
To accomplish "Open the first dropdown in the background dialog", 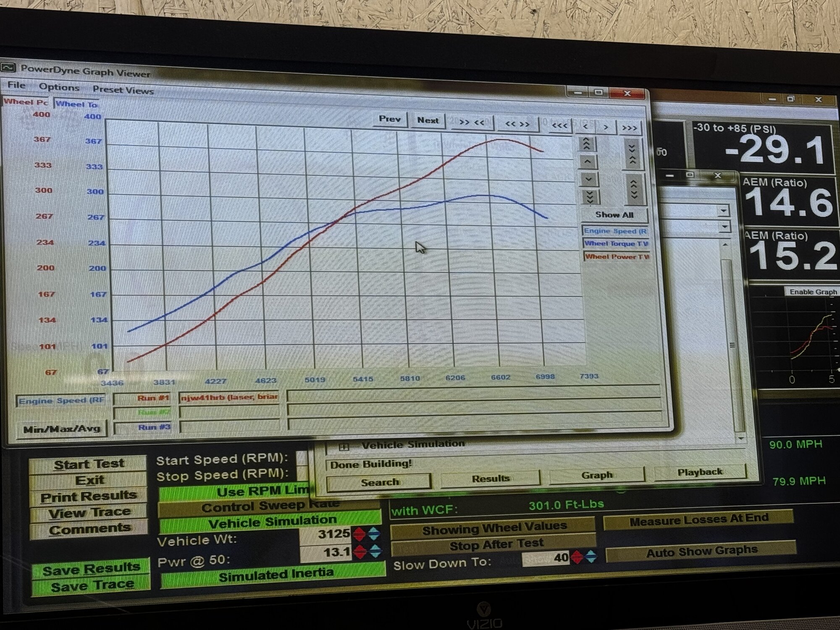I will (723, 210).
